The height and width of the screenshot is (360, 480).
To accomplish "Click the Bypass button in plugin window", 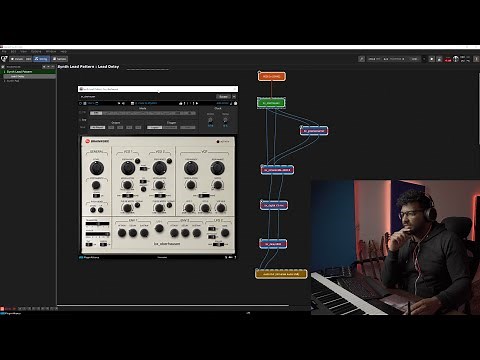I will click(223, 96).
